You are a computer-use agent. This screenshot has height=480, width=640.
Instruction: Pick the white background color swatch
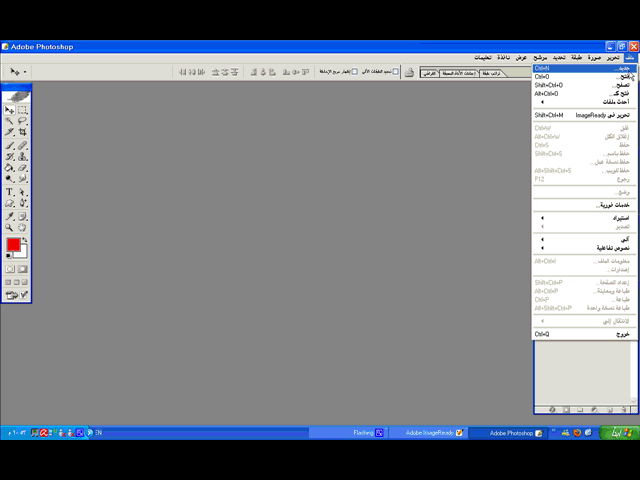[23, 253]
